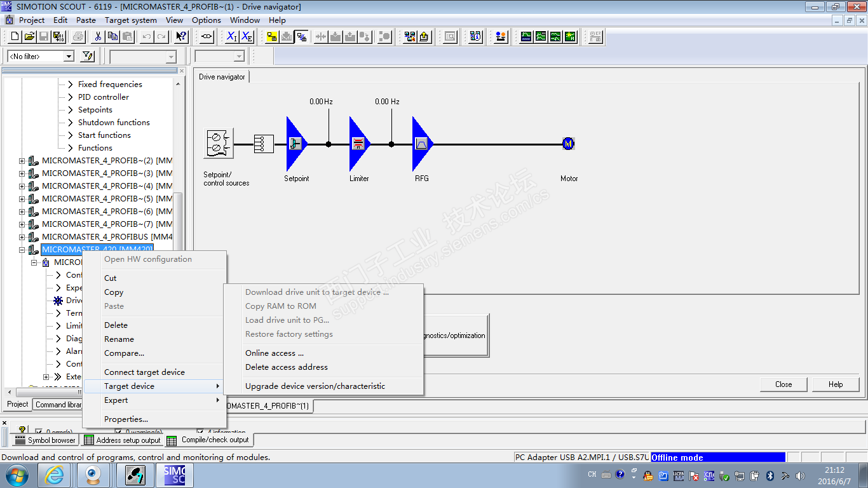The image size is (868, 488).
Task: Click the Copy toolbar icon
Action: (112, 37)
